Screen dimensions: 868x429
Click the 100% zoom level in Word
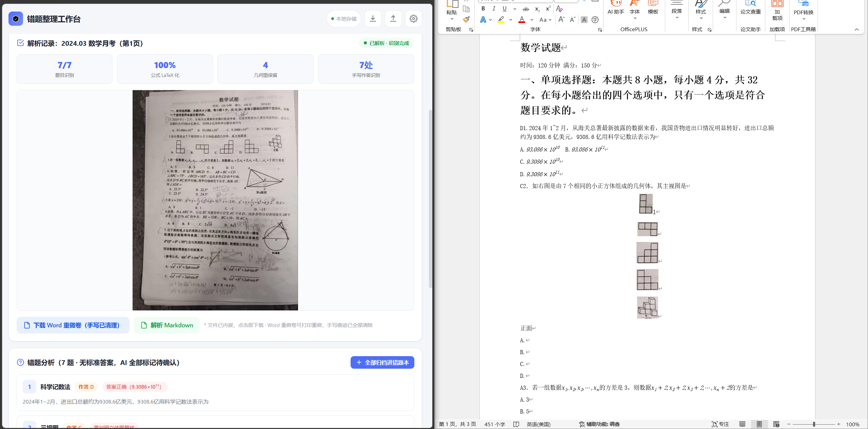853,424
